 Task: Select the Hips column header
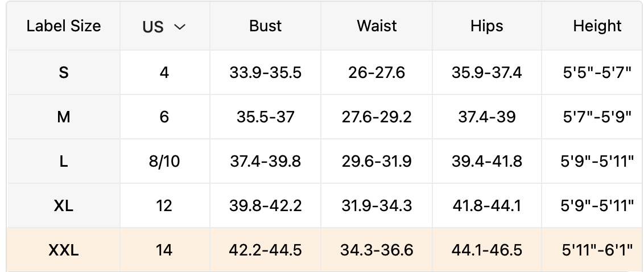486,26
